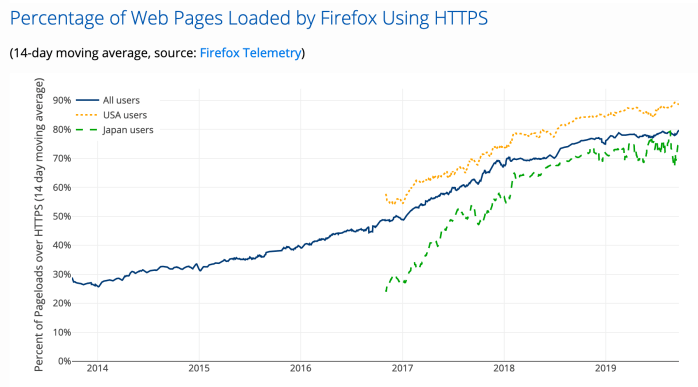Viewport: 698px width, 387px height.
Task: Click the 40% y-axis label
Action: 62,245
